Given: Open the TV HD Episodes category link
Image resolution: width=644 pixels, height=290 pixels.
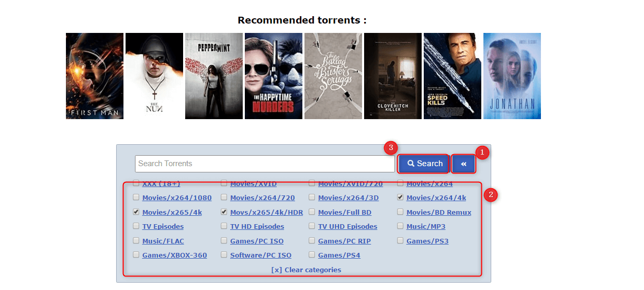Looking at the screenshot, I should [257, 227].
